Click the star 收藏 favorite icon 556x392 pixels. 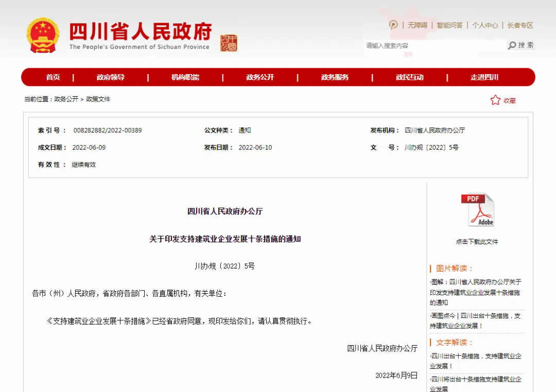coord(495,100)
